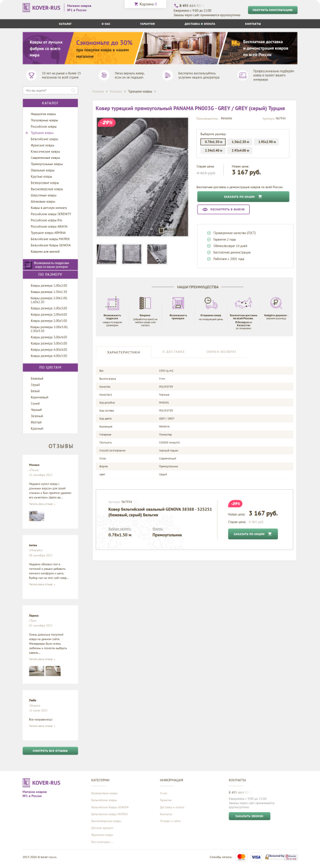Select size 1.56x2.30 м

click(240, 142)
